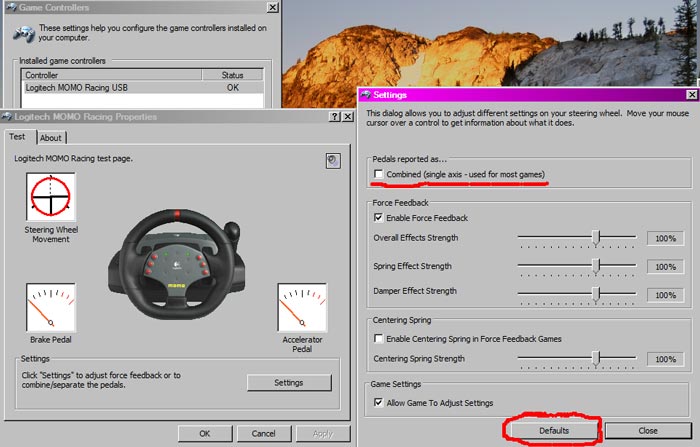Click the Steering Wheel Movement crosshair indicator
Viewport: 700px width, 447px height.
coord(50,196)
